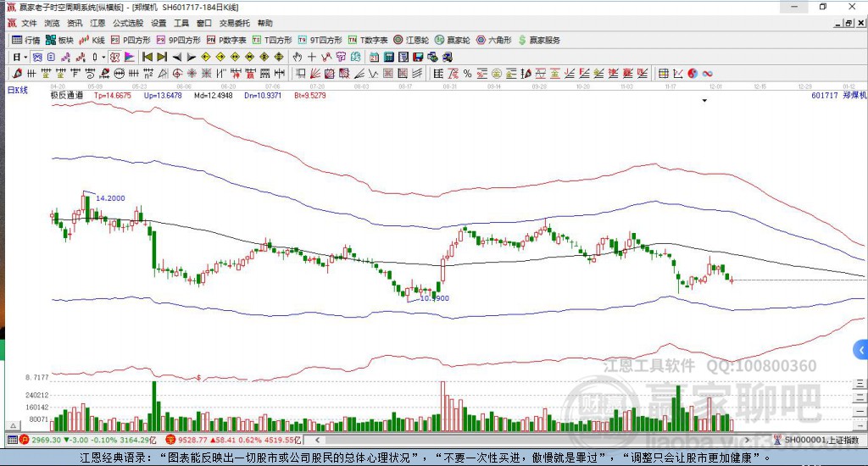The width and height of the screenshot is (868, 466).
Task: Click the red pencil draw icon
Action: 17,74
